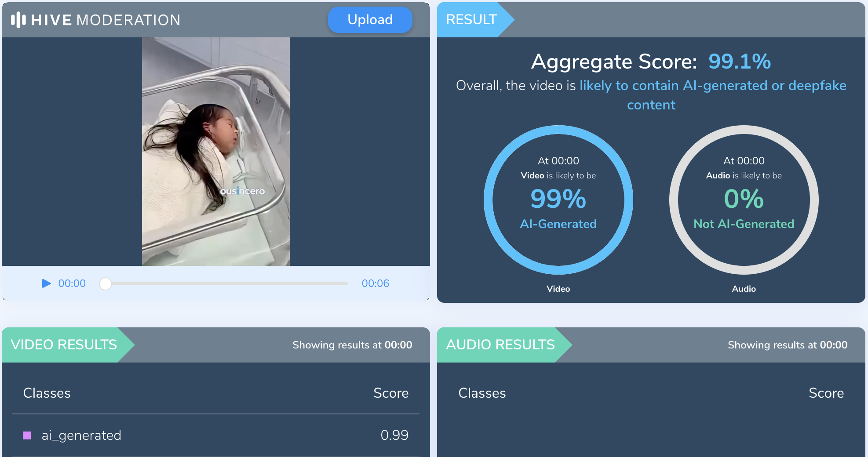
Task: Click the 00:06 video duration label
Action: (375, 283)
